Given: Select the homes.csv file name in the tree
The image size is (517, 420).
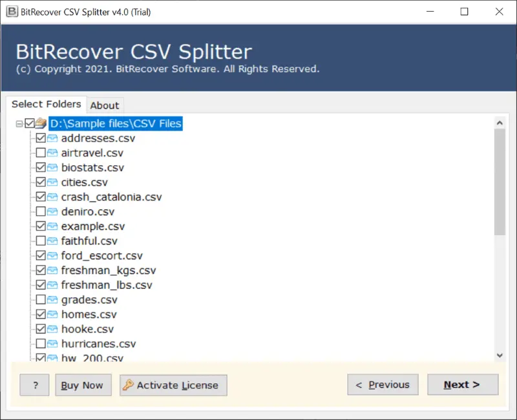Looking at the screenshot, I should [x=89, y=315].
